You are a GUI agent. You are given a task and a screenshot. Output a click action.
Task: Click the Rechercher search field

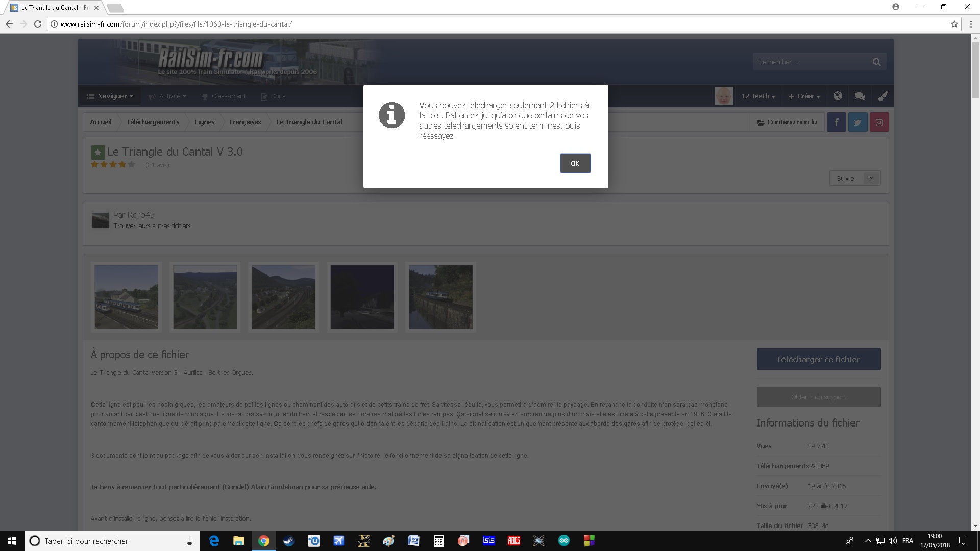pos(812,62)
